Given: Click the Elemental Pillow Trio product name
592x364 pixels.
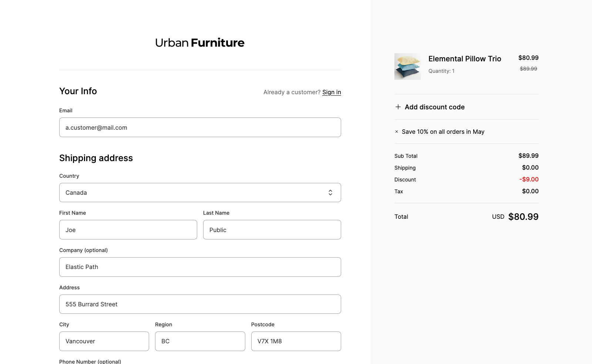Looking at the screenshot, I should click(x=465, y=59).
